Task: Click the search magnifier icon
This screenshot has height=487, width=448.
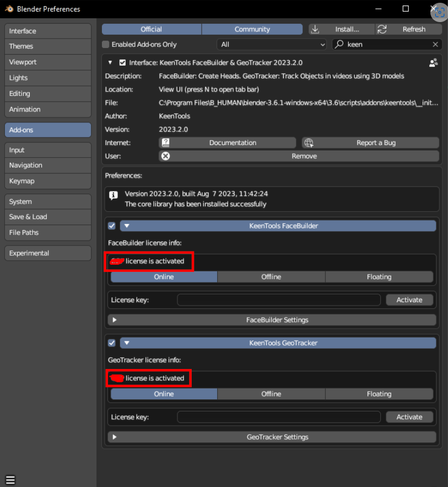Action: pos(339,44)
